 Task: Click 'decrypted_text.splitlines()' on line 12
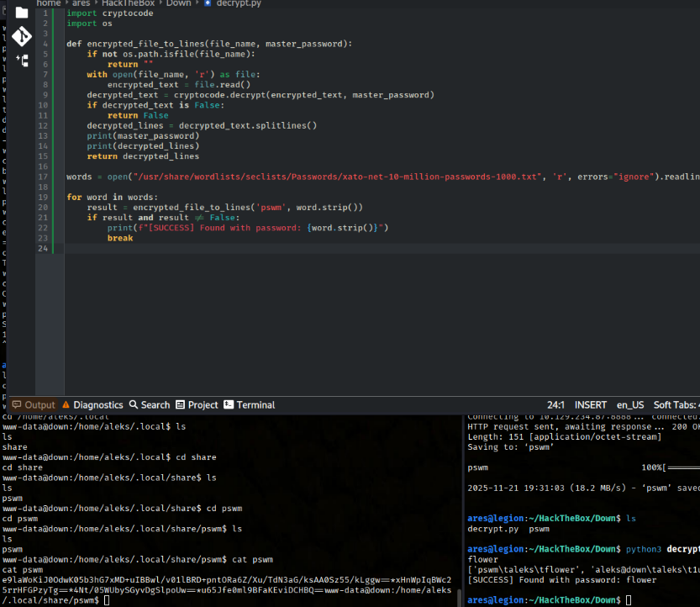tap(248, 125)
